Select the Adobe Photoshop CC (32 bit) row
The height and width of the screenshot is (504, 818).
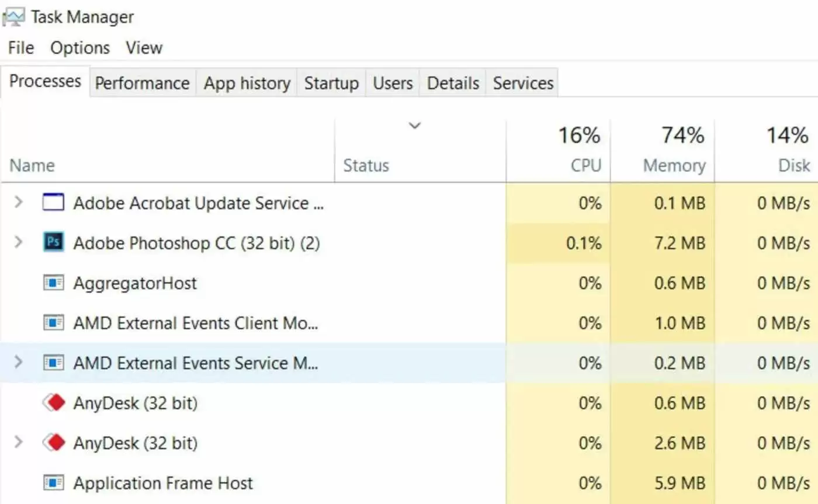point(409,242)
